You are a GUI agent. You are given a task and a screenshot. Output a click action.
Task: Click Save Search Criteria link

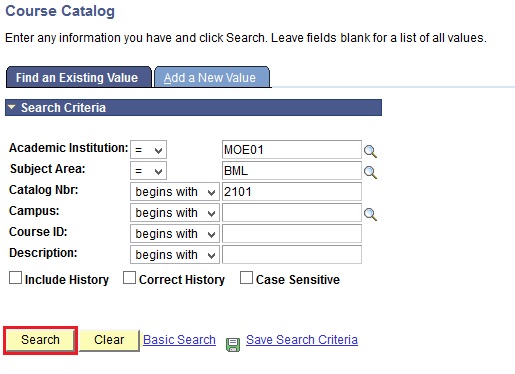(x=302, y=340)
